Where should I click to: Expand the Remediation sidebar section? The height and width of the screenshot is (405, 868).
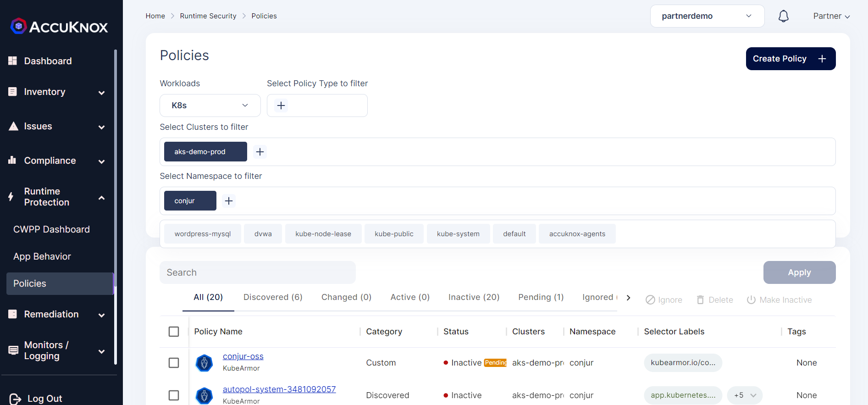[x=102, y=315]
